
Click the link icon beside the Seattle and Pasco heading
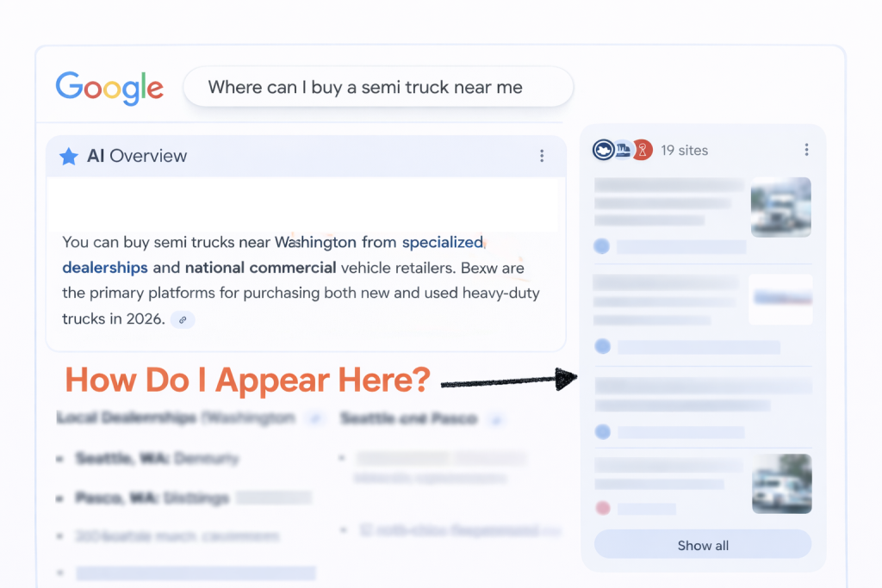coord(495,419)
